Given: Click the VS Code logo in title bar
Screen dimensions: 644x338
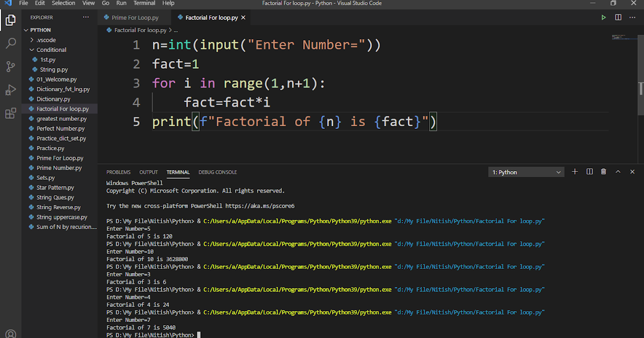Looking at the screenshot, I should [8, 3].
